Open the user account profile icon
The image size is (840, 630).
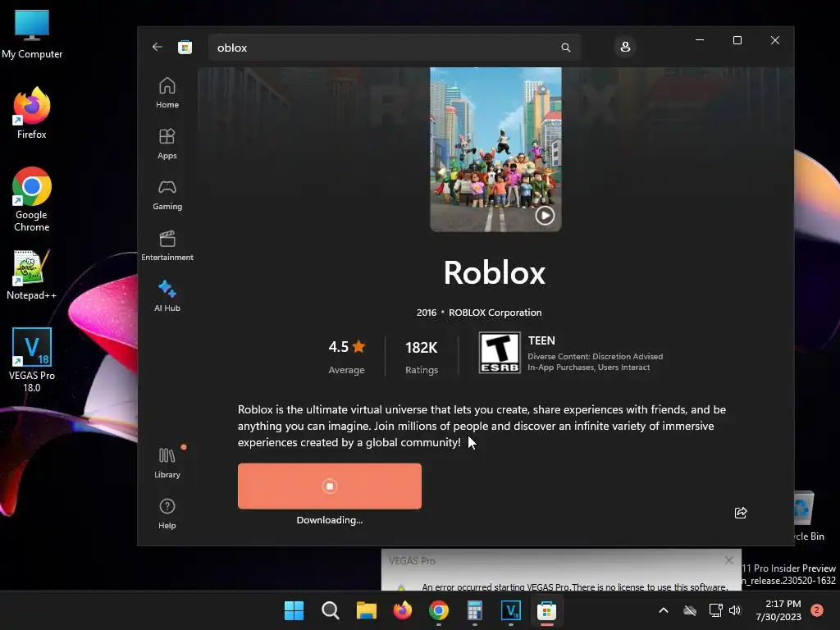(625, 47)
